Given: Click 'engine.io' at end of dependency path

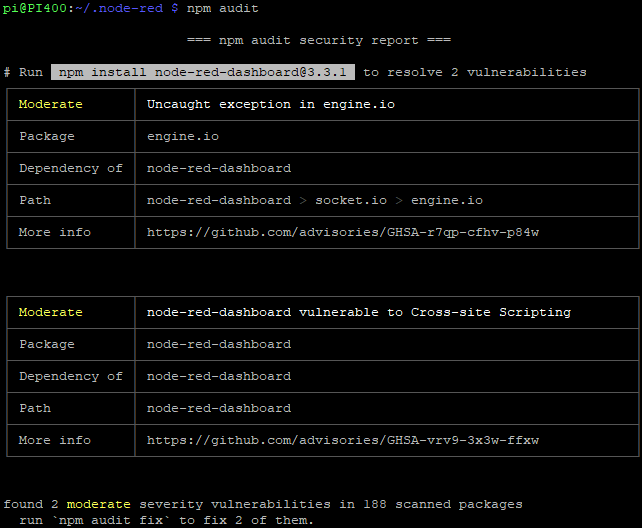Looking at the screenshot, I should [447, 200].
